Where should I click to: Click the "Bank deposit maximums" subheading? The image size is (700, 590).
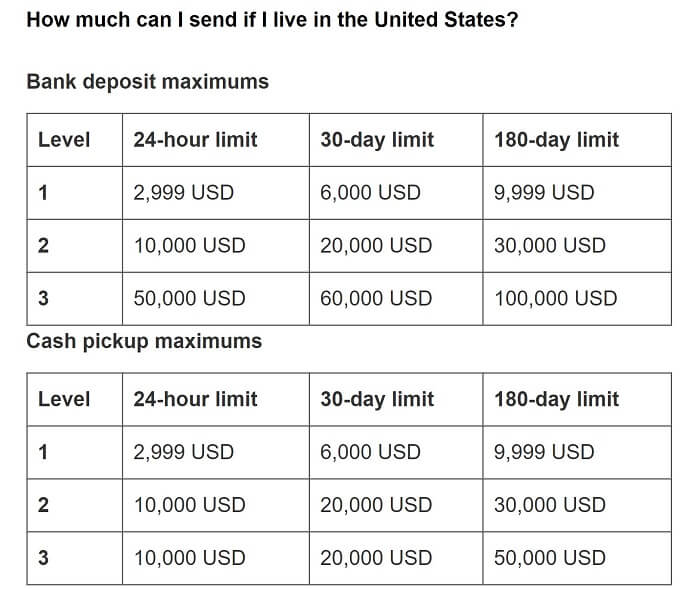pyautogui.click(x=147, y=82)
